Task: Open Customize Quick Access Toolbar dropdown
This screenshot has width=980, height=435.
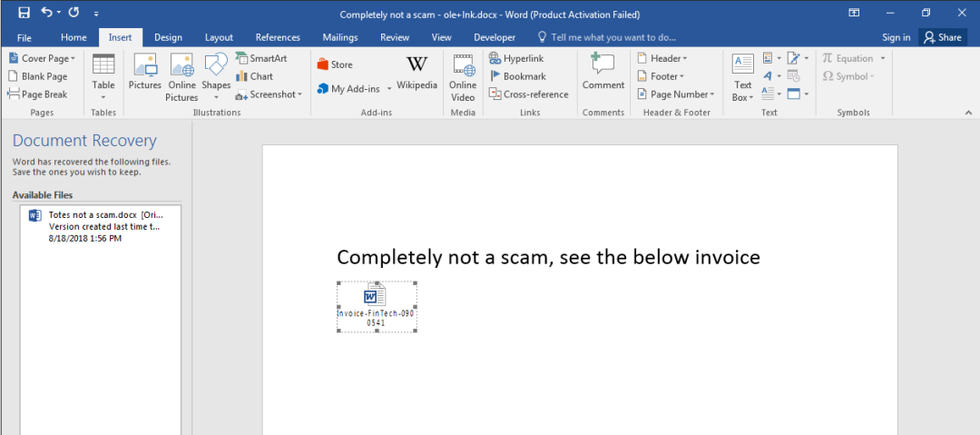Action: pyautogui.click(x=95, y=13)
